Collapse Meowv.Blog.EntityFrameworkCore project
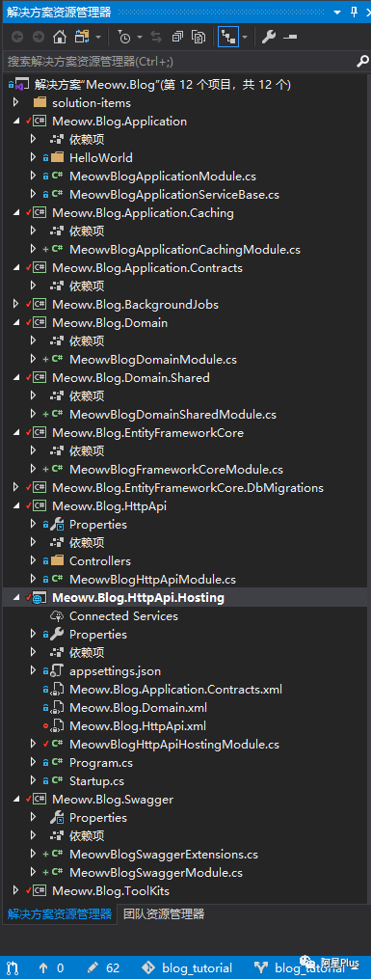This screenshot has width=371, height=980. 17,432
